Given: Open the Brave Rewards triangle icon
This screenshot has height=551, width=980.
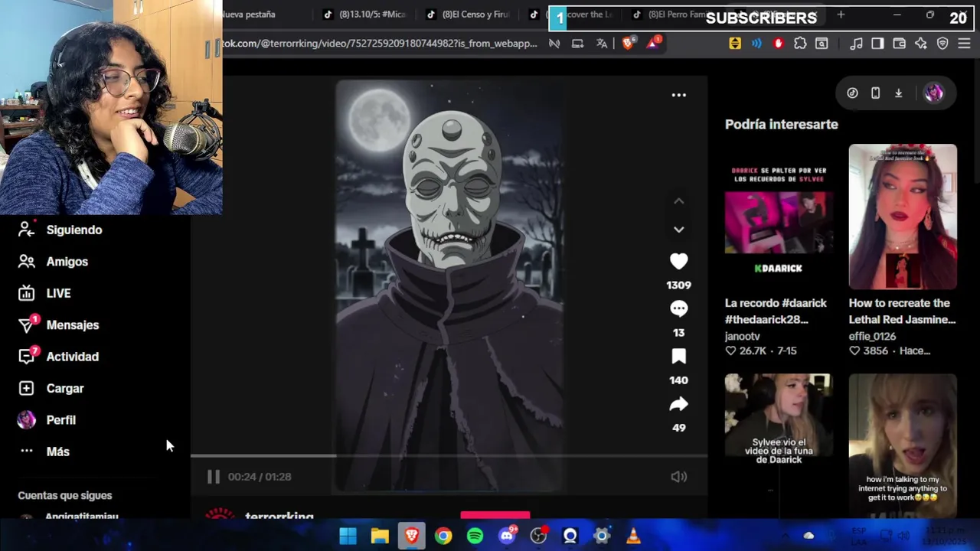Looking at the screenshot, I should 653,44.
